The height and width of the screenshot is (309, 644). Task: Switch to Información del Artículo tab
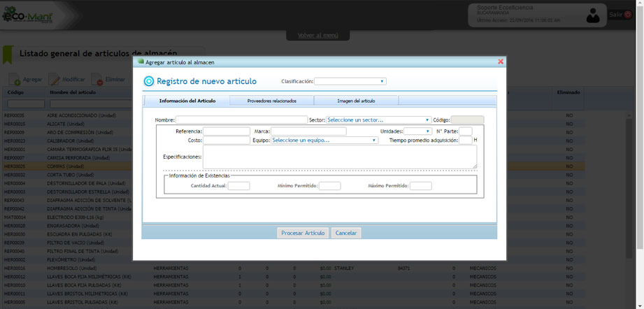click(x=187, y=101)
